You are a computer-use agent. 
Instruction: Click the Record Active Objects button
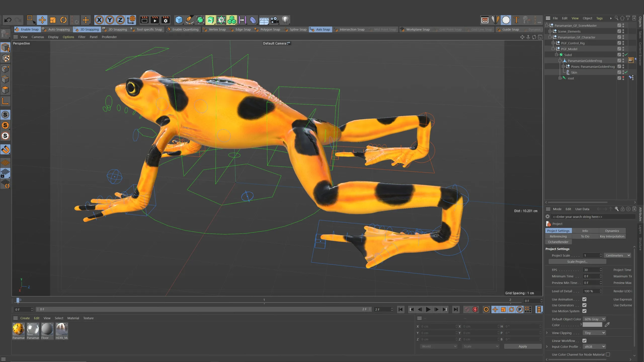point(467,309)
